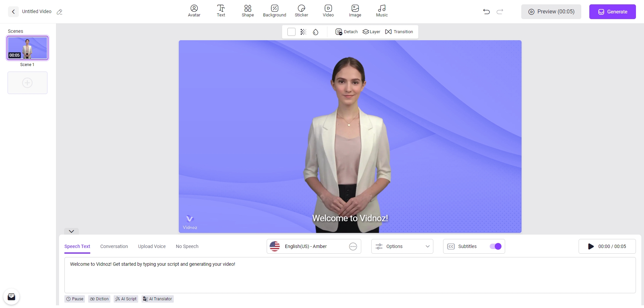
Task: Open the Text tool
Action: pyautogui.click(x=221, y=11)
